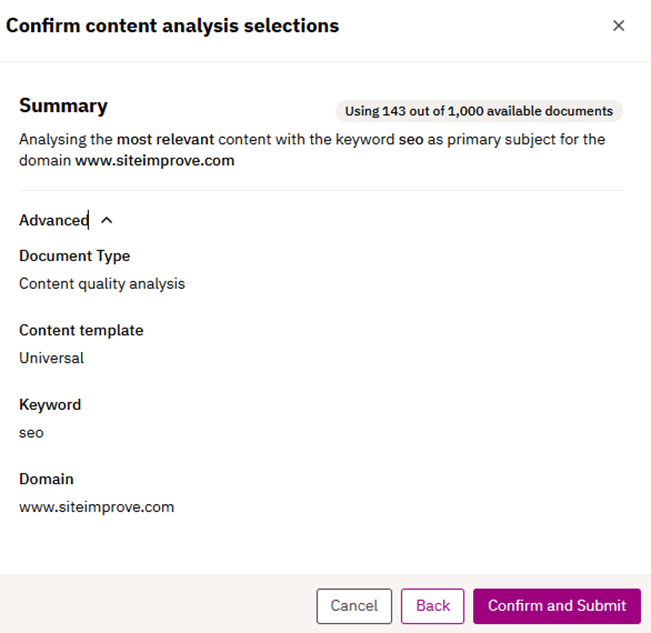Collapse the Advanced section chevron
This screenshot has width=651, height=633.
point(107,220)
